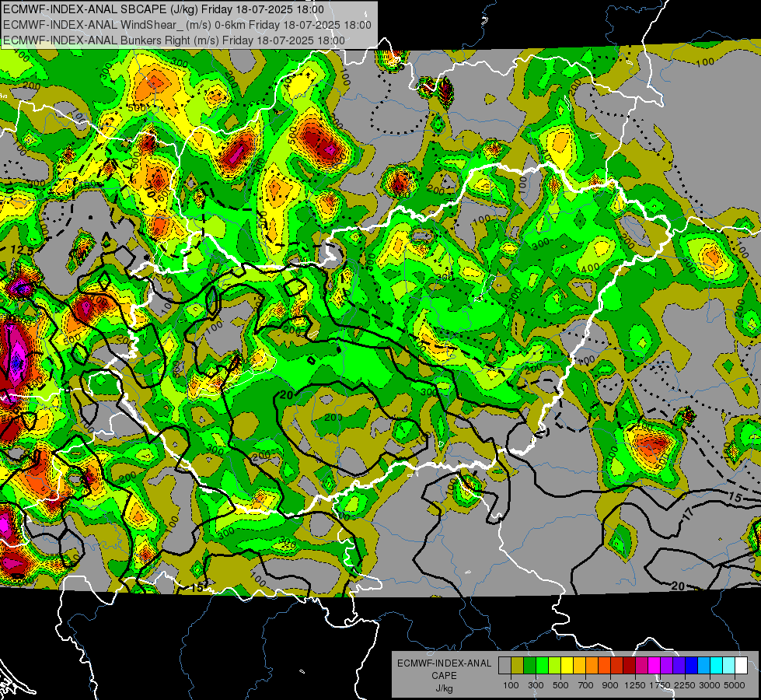Select the pink-magenta swatch right of 1250
Viewport: 761px width, 700px height.
click(641, 666)
